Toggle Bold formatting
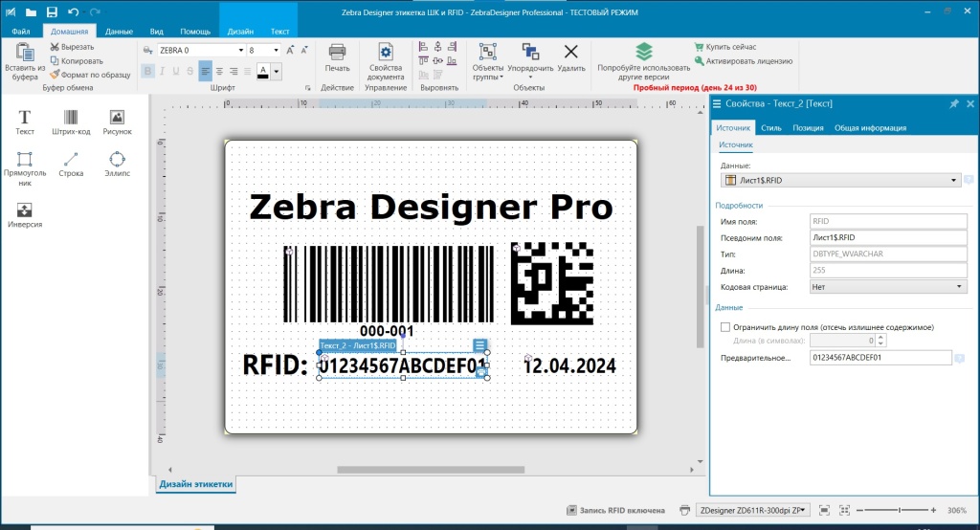Image resolution: width=980 pixels, height=530 pixels. tap(147, 71)
